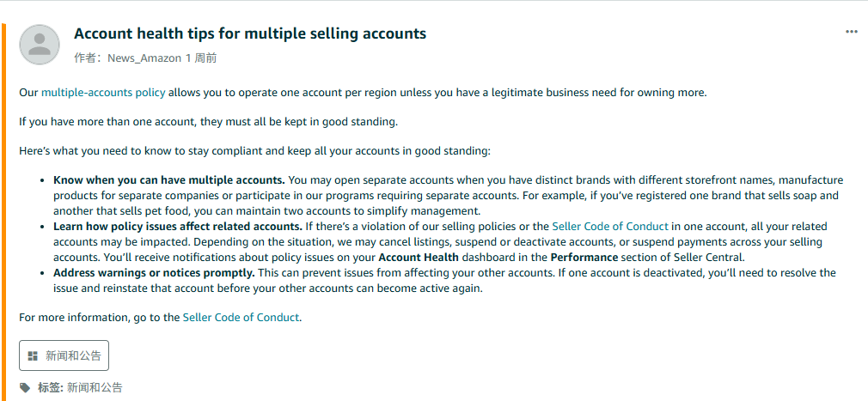Click the bold text 'Address warnings or notices promptly'
This screenshot has height=401, width=868.
154,273
